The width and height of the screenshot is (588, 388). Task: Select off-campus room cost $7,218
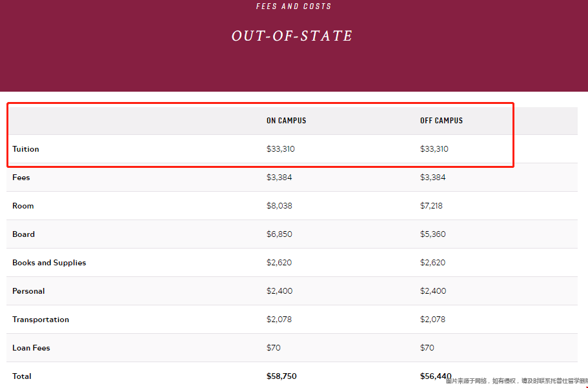pyautogui.click(x=431, y=206)
